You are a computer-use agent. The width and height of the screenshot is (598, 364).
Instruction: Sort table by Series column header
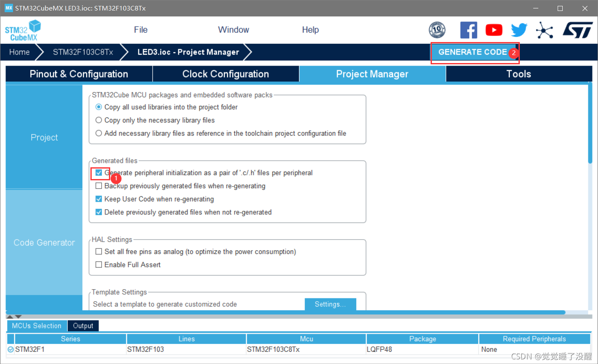click(x=70, y=339)
